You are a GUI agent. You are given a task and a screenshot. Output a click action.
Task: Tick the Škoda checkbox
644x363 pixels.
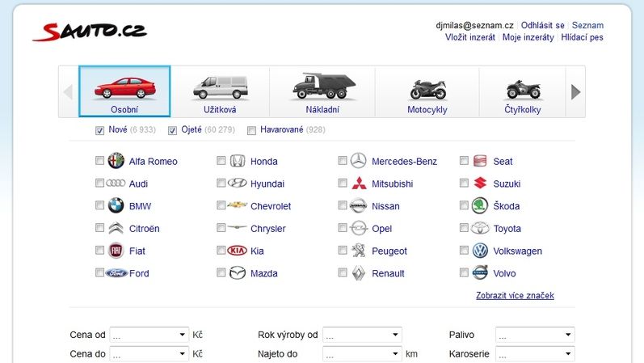[x=464, y=205]
